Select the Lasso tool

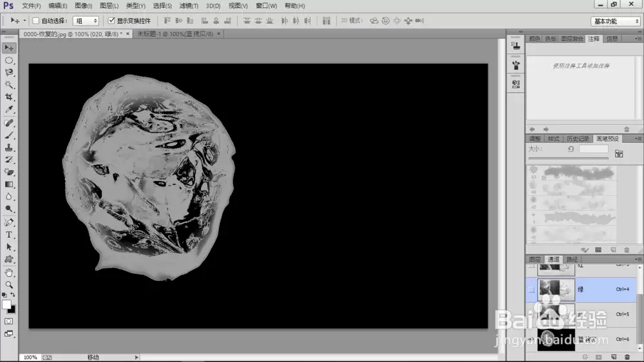click(8, 72)
